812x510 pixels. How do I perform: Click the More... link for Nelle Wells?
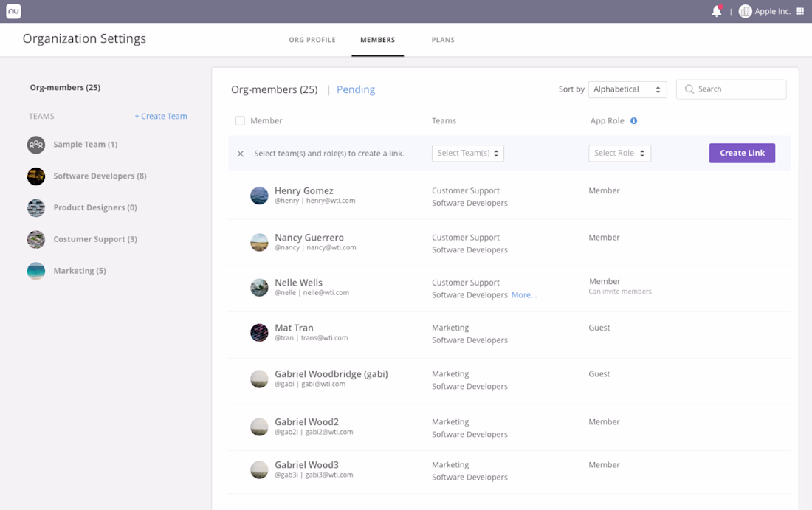point(524,295)
